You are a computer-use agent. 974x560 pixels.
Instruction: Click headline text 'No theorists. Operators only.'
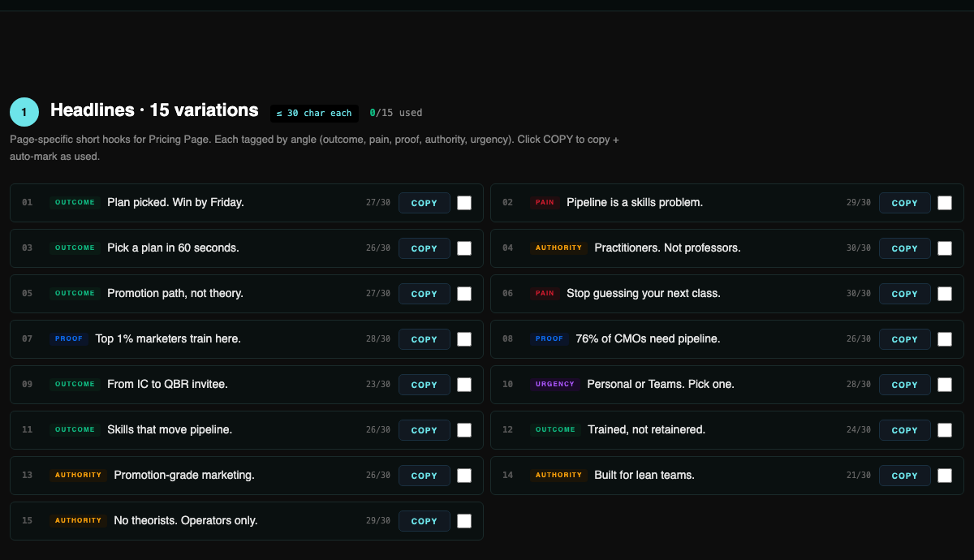(x=186, y=520)
